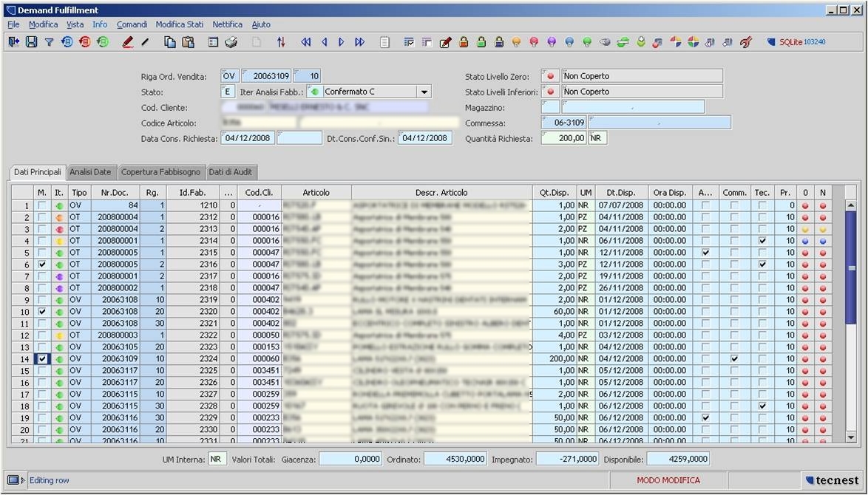Screen dimensions: 868x495
Task: Open the Comandi menu
Action: (x=132, y=24)
